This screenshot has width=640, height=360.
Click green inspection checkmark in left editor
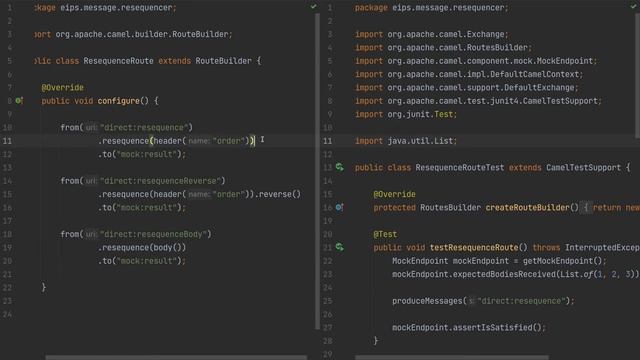[313, 7]
